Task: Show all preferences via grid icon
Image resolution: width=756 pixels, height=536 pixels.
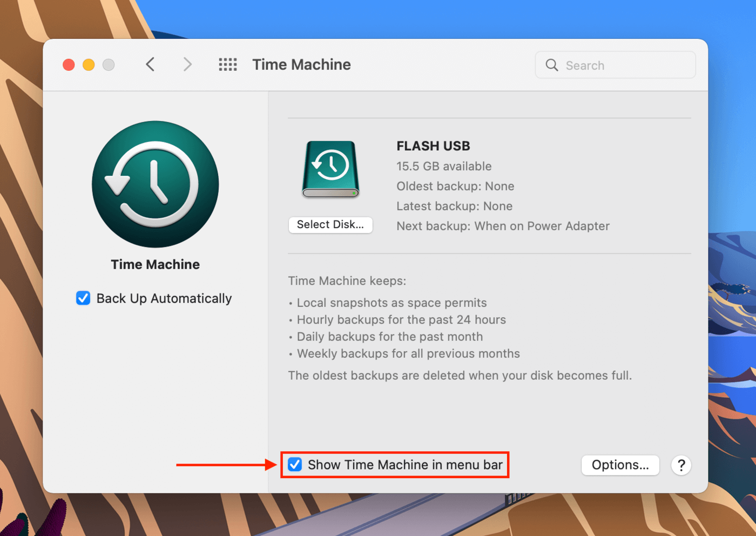Action: click(x=227, y=65)
